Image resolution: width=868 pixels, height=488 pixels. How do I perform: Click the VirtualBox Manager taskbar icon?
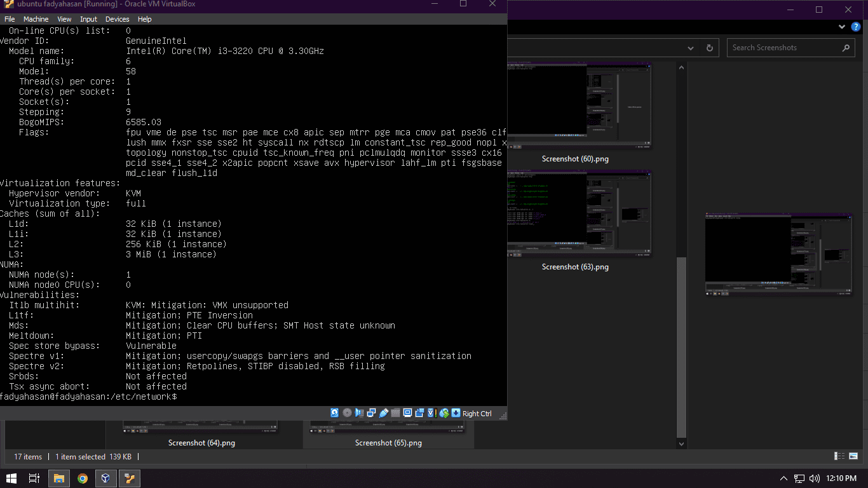click(x=106, y=478)
